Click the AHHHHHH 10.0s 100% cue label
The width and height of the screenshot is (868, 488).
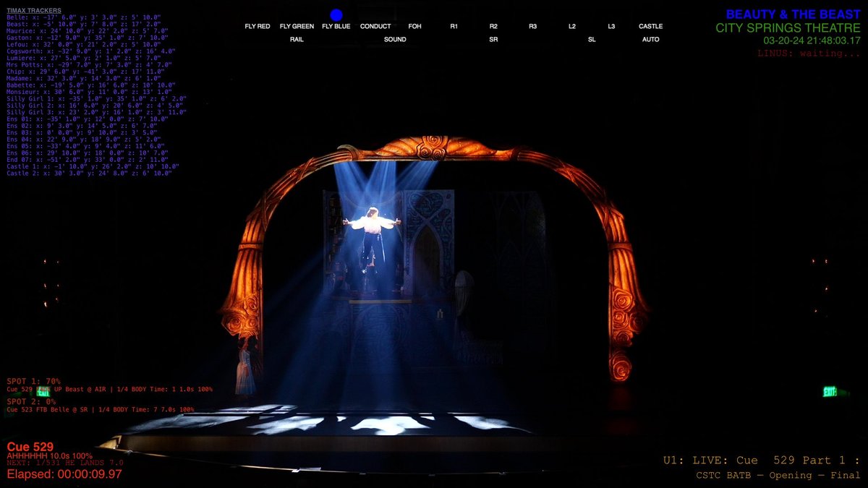49,456
